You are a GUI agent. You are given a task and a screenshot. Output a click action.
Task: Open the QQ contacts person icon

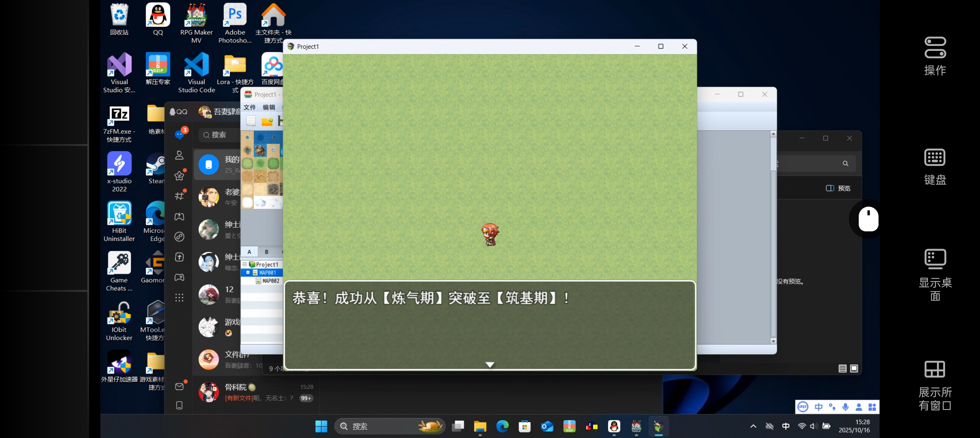179,155
